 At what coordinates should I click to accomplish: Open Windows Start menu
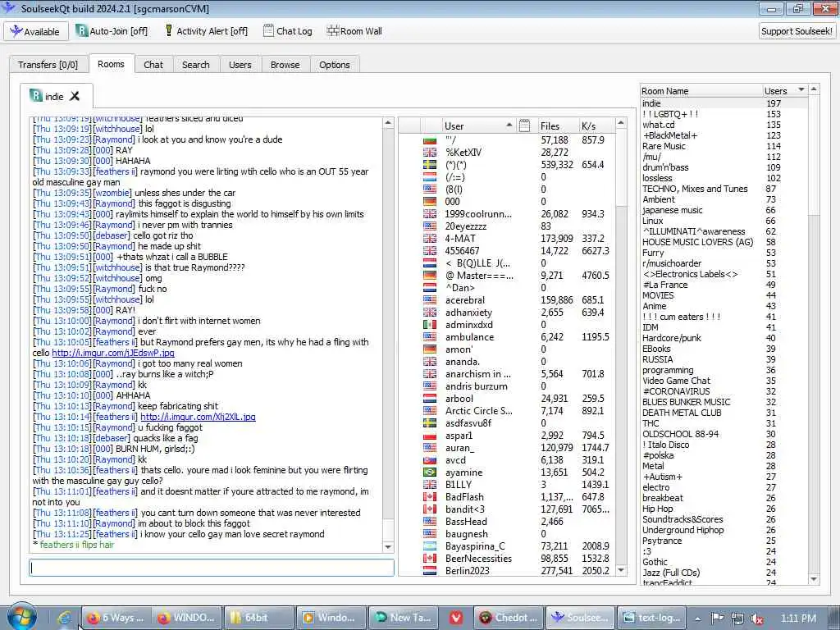coord(21,617)
